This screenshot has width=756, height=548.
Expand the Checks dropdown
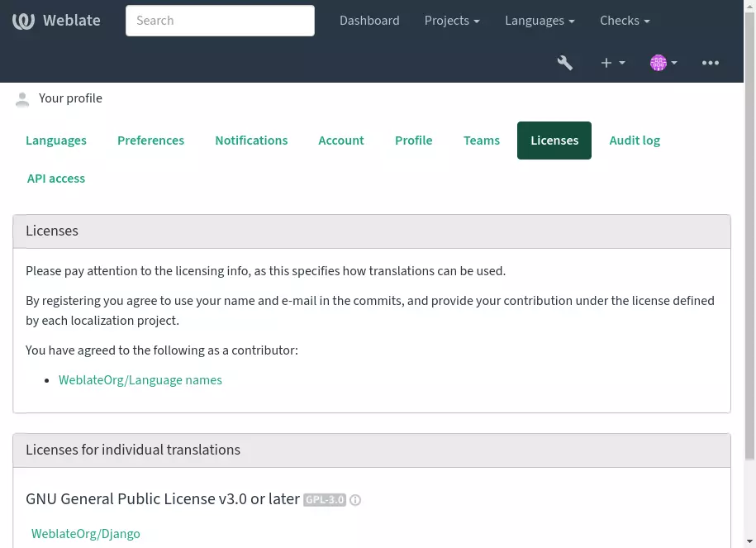(x=625, y=21)
